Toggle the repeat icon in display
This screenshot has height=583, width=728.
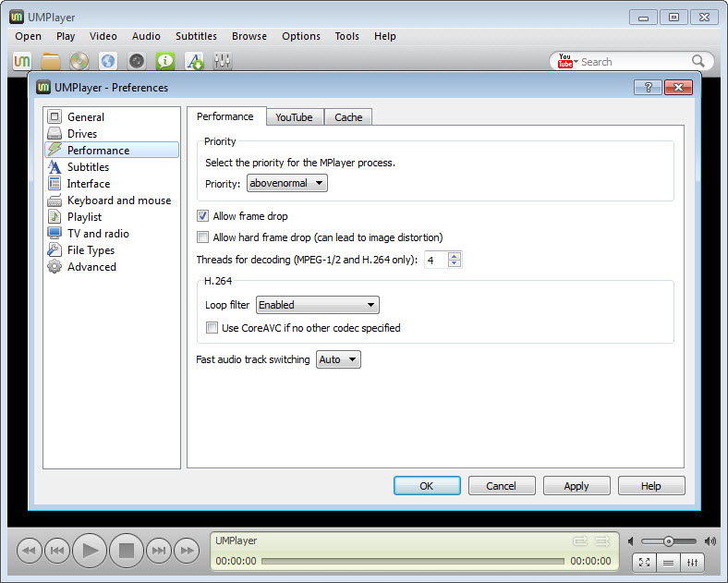tap(580, 540)
